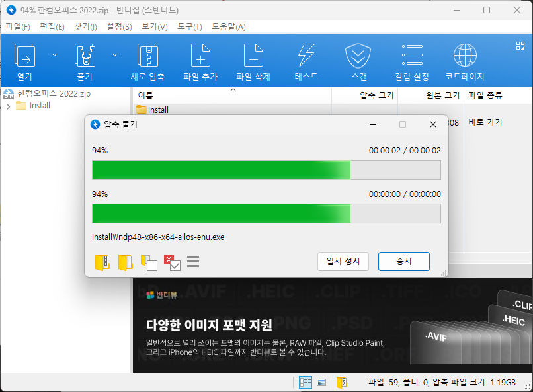
Task: Click the archive folder icon in extract dialog
Action: 102,262
